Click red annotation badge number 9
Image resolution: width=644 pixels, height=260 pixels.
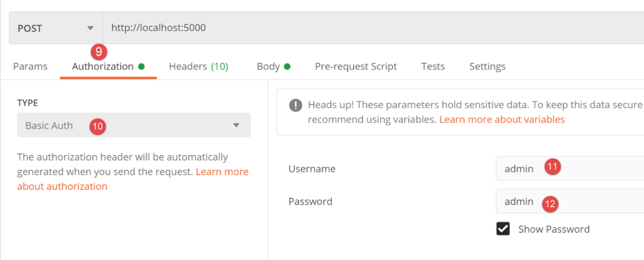tap(99, 51)
